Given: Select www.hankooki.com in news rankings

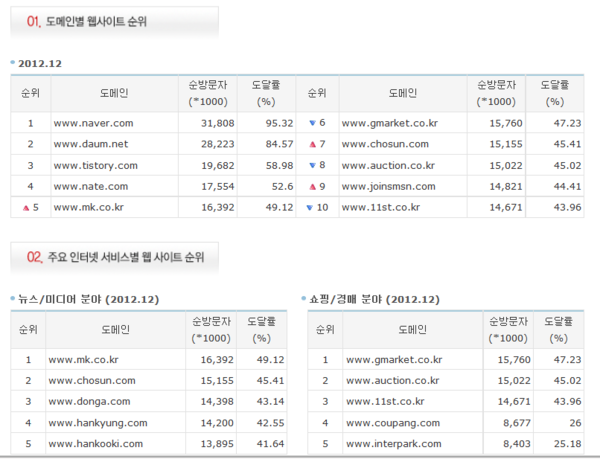Looking at the screenshot, I should tap(92, 442).
